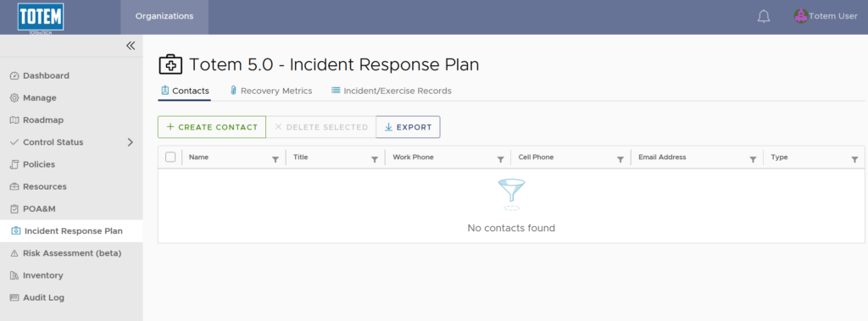Screen dimensions: 868x321
Task: Click the Totem User name label
Action: (833, 16)
